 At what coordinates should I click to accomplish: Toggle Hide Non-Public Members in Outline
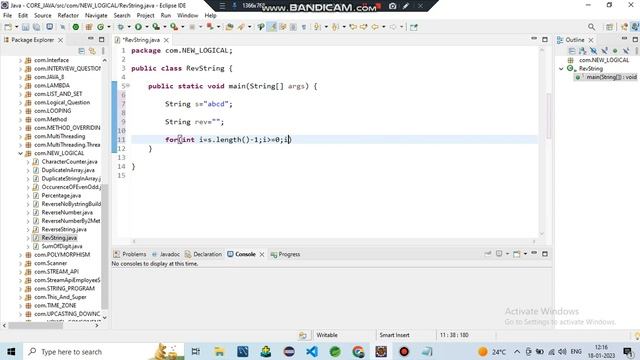point(615,51)
